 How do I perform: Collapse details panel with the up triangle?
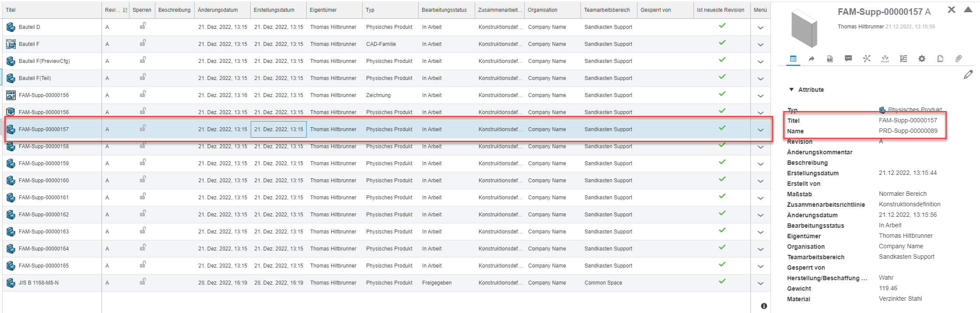point(968,10)
